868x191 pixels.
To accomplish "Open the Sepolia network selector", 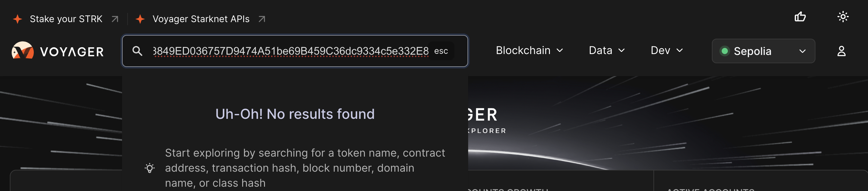I will tap(763, 51).
